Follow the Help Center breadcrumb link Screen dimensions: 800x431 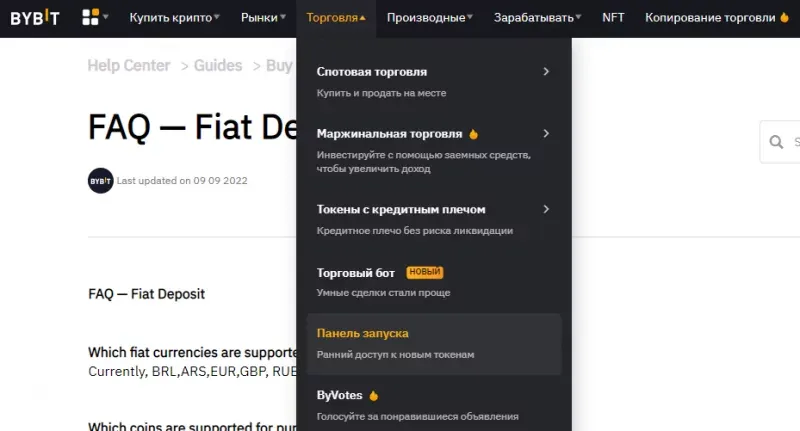[129, 66]
